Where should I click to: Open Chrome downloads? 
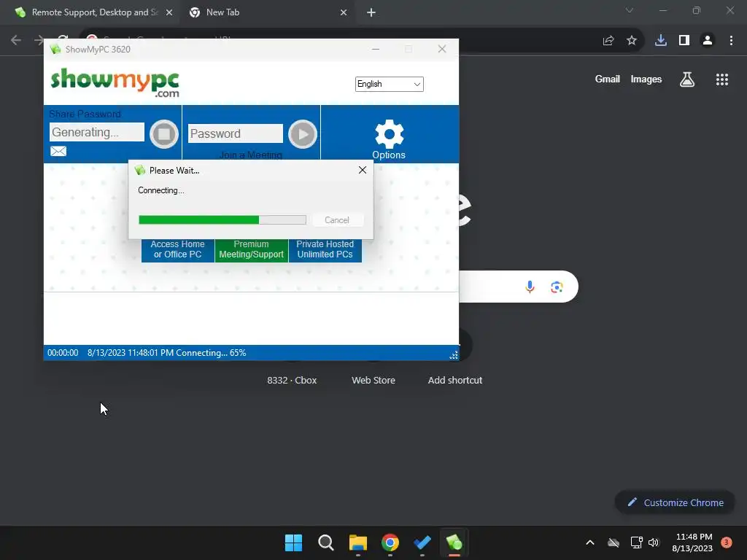(x=661, y=41)
